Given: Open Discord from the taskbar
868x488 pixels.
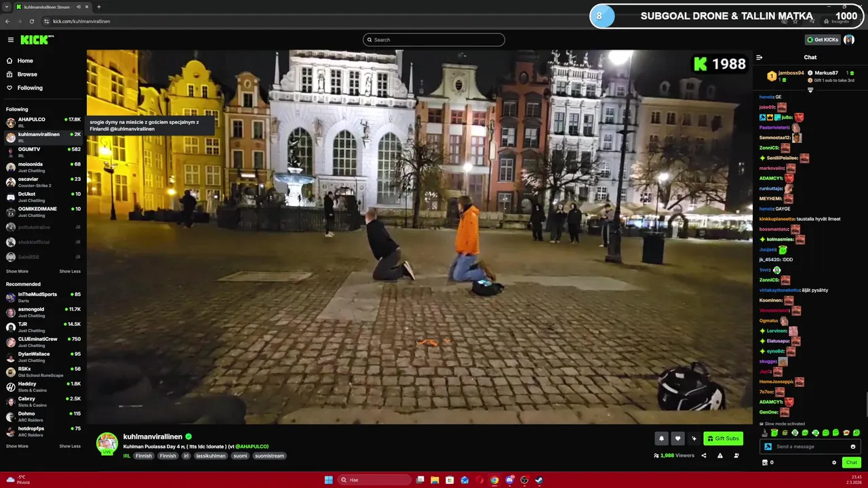Looking at the screenshot, I should [x=509, y=480].
